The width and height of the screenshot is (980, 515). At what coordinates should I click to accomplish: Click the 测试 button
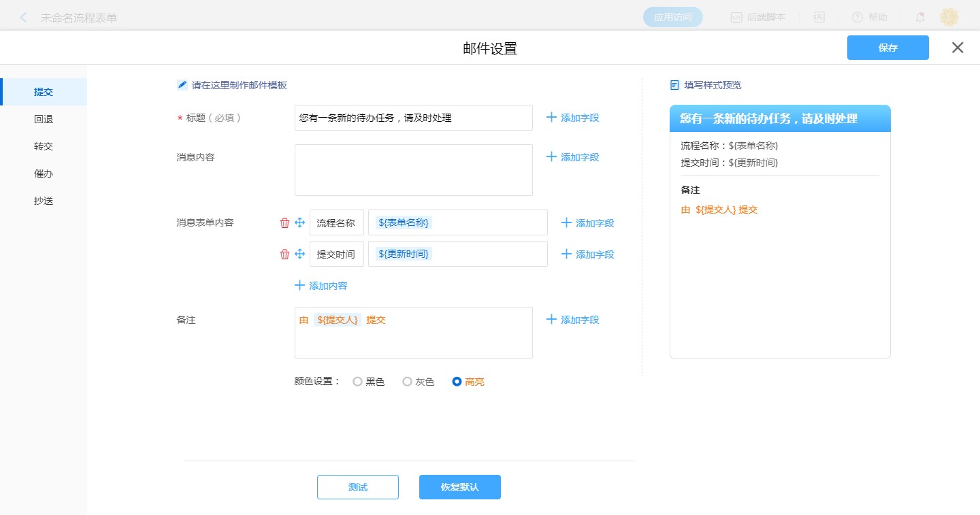click(x=357, y=487)
